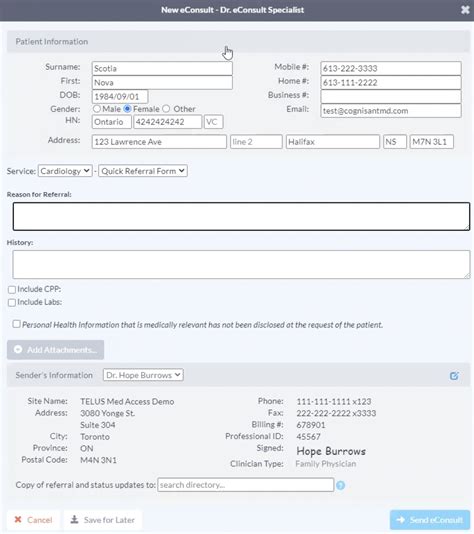Open the Quick Referral Form dropdown
This screenshot has width=474, height=534.
pos(143,171)
